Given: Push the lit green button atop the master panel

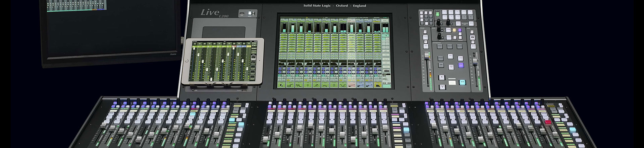Looking at the screenshot, I should (x=437, y=14).
